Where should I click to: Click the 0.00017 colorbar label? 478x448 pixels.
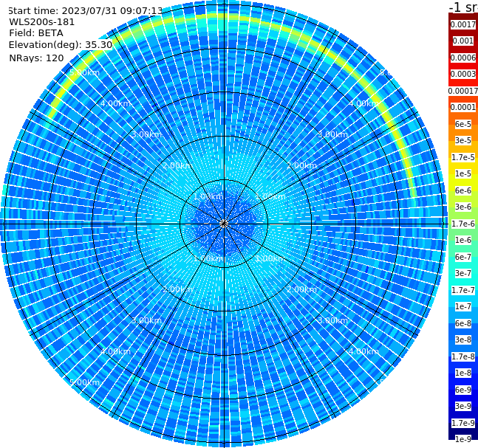coord(463,91)
